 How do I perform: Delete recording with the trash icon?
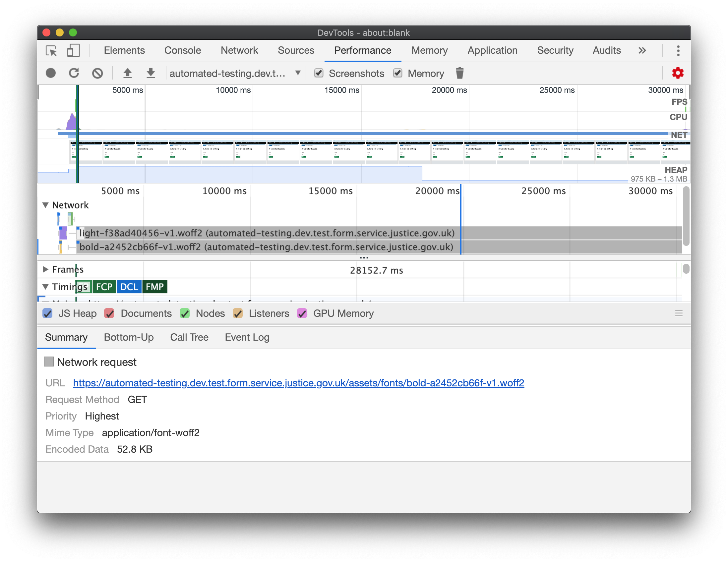(460, 73)
